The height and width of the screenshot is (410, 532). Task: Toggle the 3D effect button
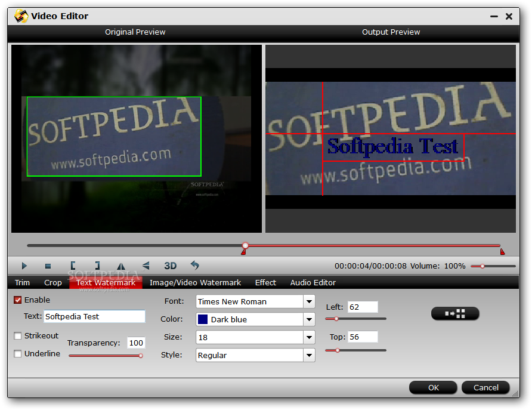pyautogui.click(x=171, y=266)
